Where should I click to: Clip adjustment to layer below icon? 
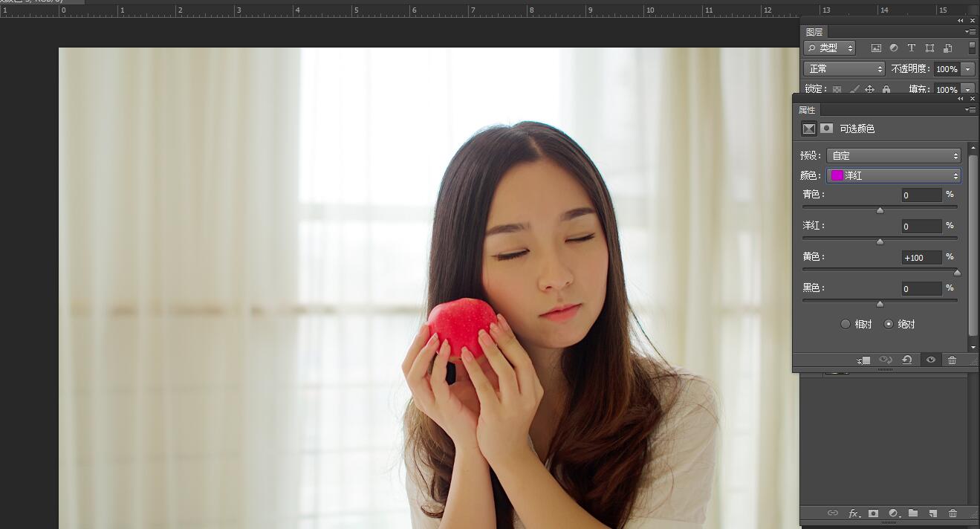click(x=863, y=360)
